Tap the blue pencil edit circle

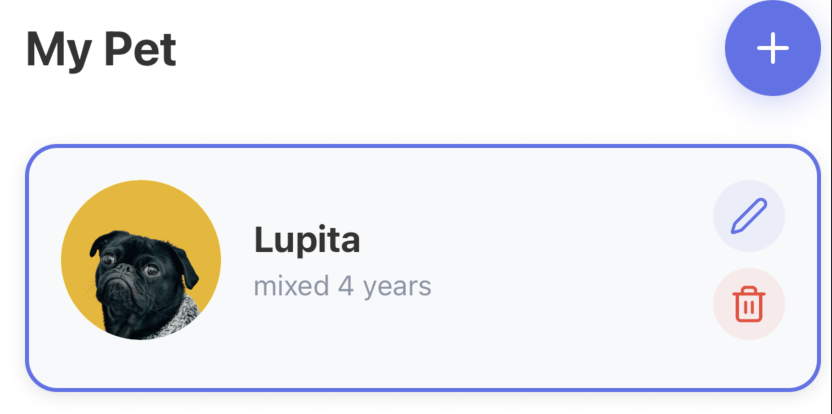coord(749,216)
